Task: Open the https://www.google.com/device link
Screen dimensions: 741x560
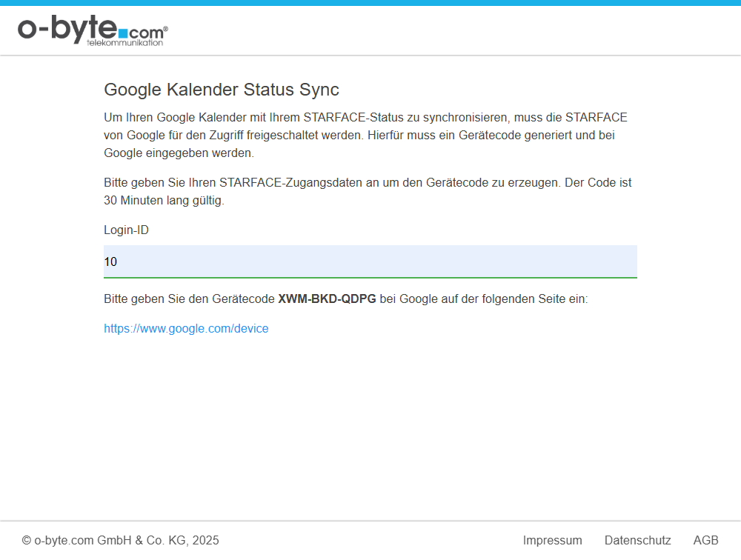Action: [x=186, y=329]
